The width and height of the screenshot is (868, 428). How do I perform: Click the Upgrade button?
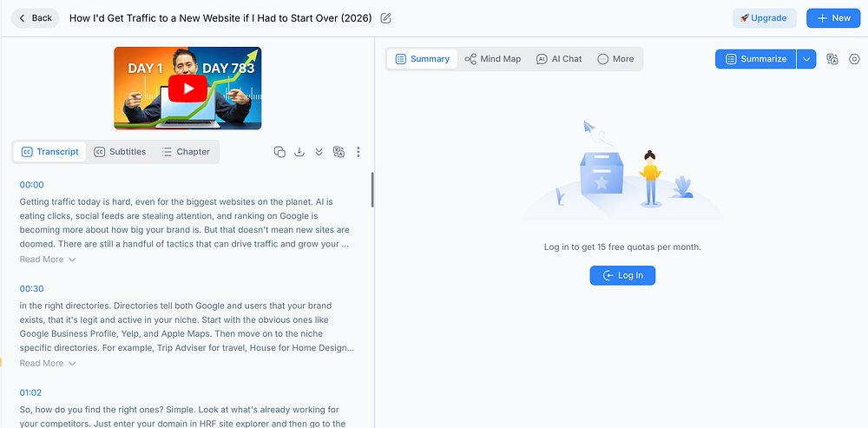pyautogui.click(x=765, y=18)
